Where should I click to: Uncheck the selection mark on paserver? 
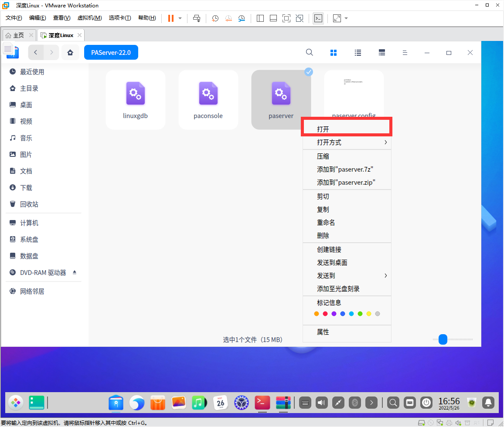point(309,71)
